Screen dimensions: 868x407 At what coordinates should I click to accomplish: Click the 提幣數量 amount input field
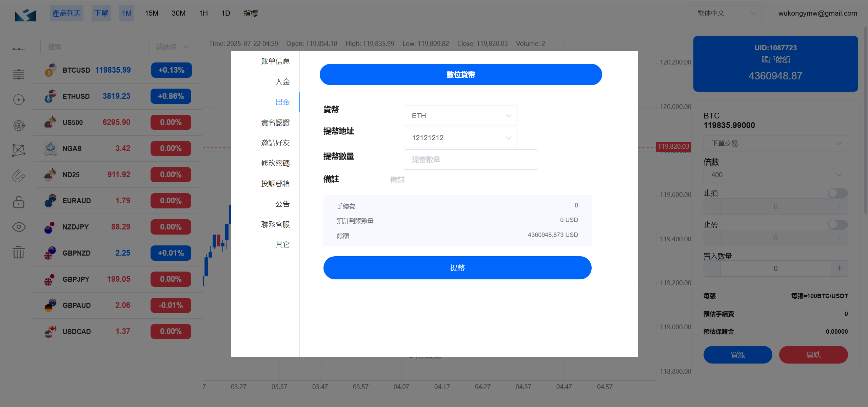point(470,160)
